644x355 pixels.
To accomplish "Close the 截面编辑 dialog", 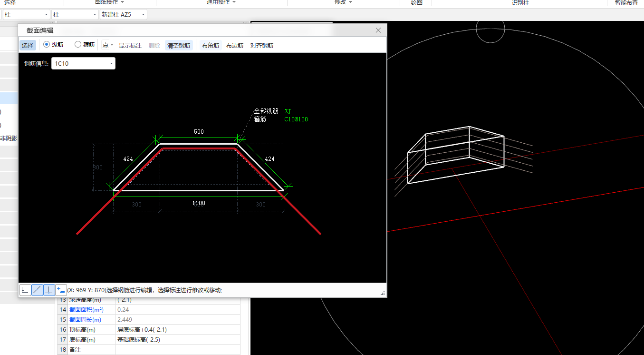I will click(378, 30).
